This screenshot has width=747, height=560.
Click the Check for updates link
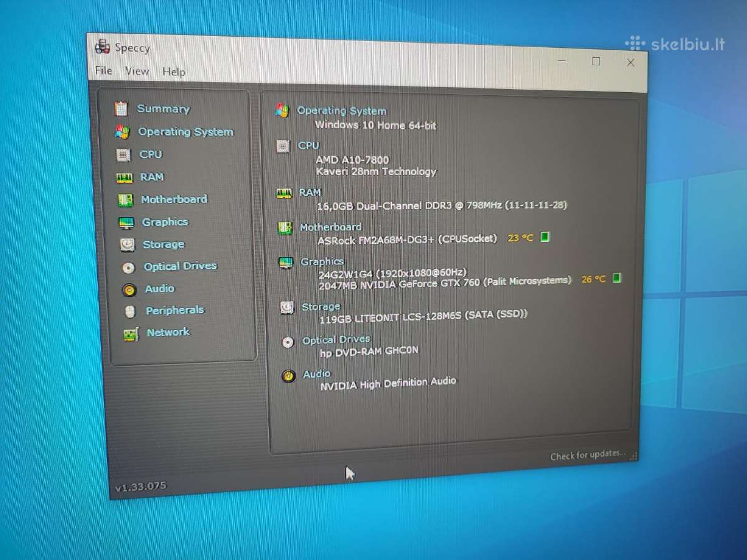pyautogui.click(x=588, y=455)
